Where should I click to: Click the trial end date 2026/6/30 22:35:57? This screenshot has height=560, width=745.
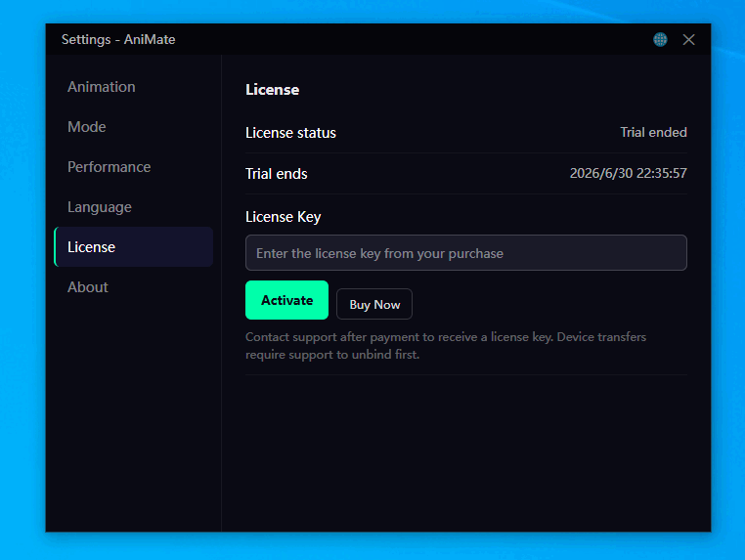click(x=628, y=173)
